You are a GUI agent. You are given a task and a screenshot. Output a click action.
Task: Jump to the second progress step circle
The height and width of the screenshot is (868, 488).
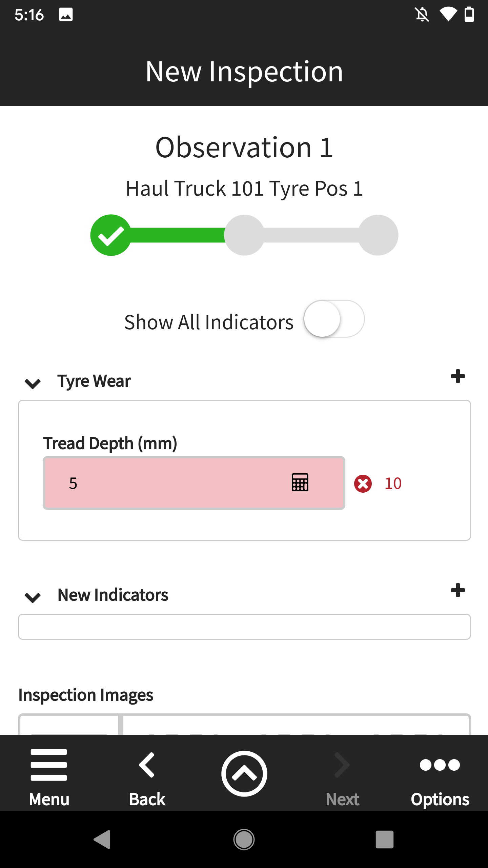244,235
